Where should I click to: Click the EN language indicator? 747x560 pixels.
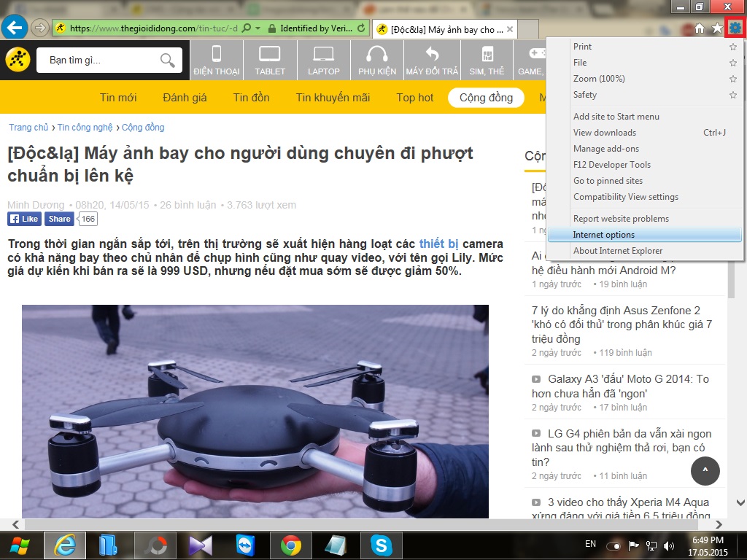click(590, 544)
